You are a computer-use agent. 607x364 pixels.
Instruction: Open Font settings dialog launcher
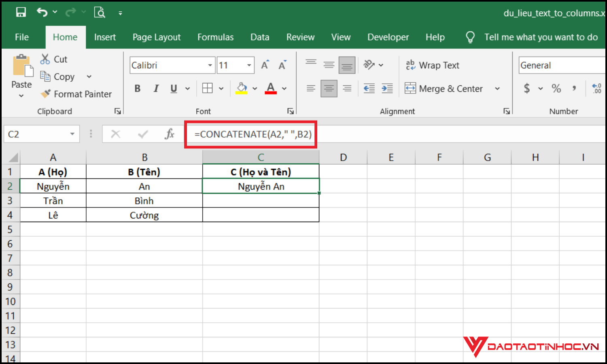pyautogui.click(x=290, y=111)
